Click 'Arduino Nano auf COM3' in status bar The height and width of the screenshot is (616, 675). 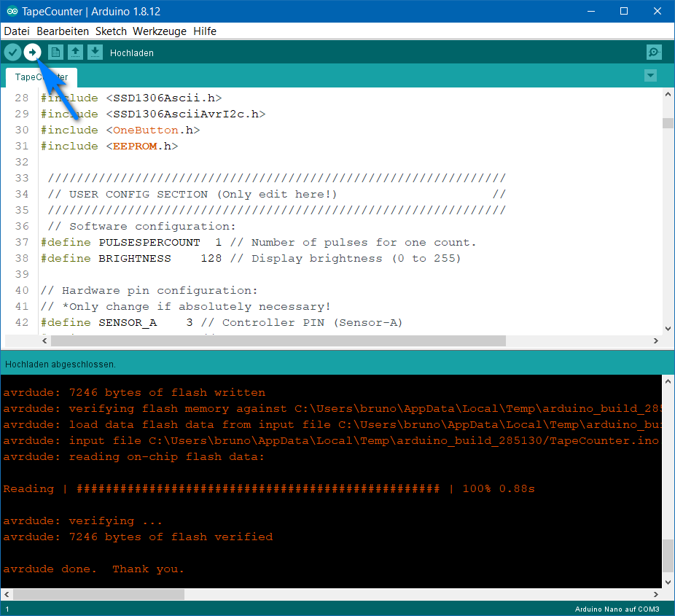coord(617,609)
